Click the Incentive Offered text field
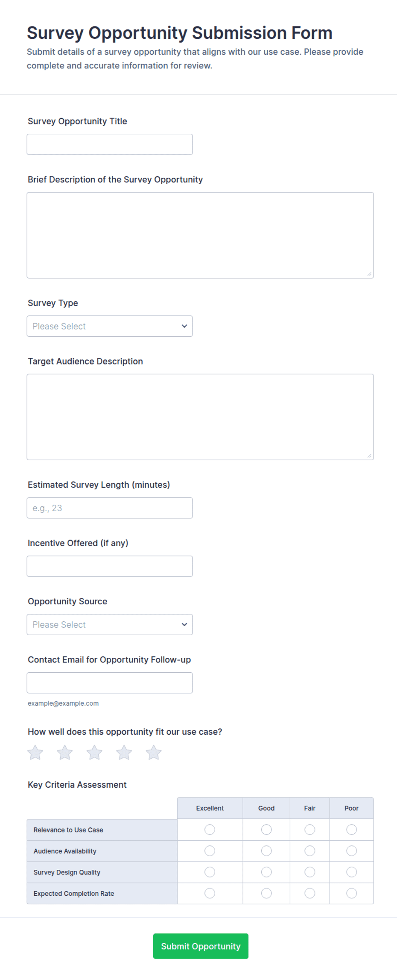 tap(110, 566)
